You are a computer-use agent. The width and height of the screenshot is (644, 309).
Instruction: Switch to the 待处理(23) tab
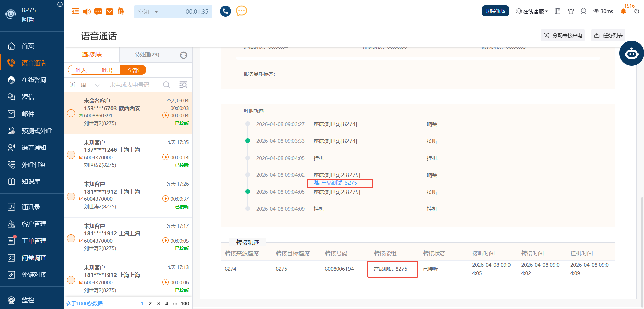pyautogui.click(x=147, y=55)
